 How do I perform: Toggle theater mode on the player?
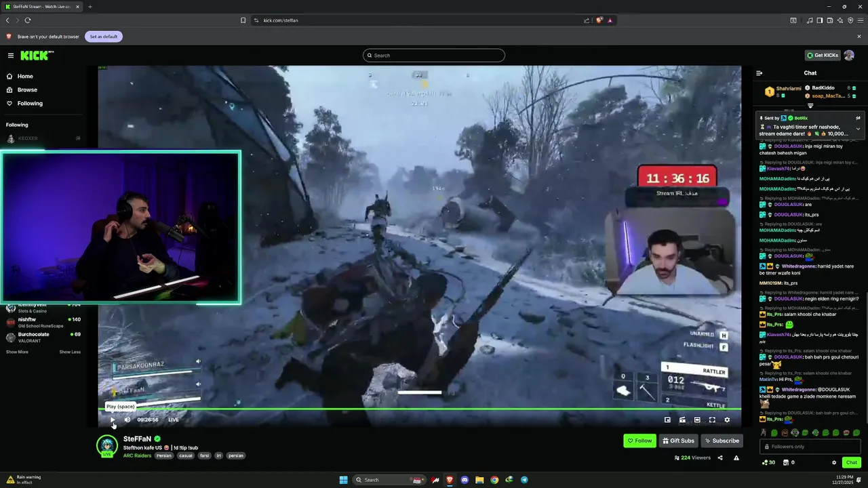[697, 420]
